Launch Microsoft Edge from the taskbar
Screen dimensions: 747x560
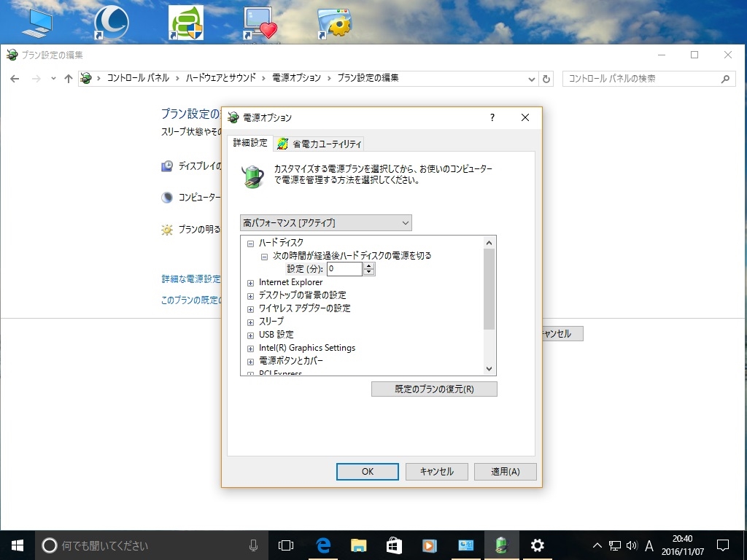[323, 545]
